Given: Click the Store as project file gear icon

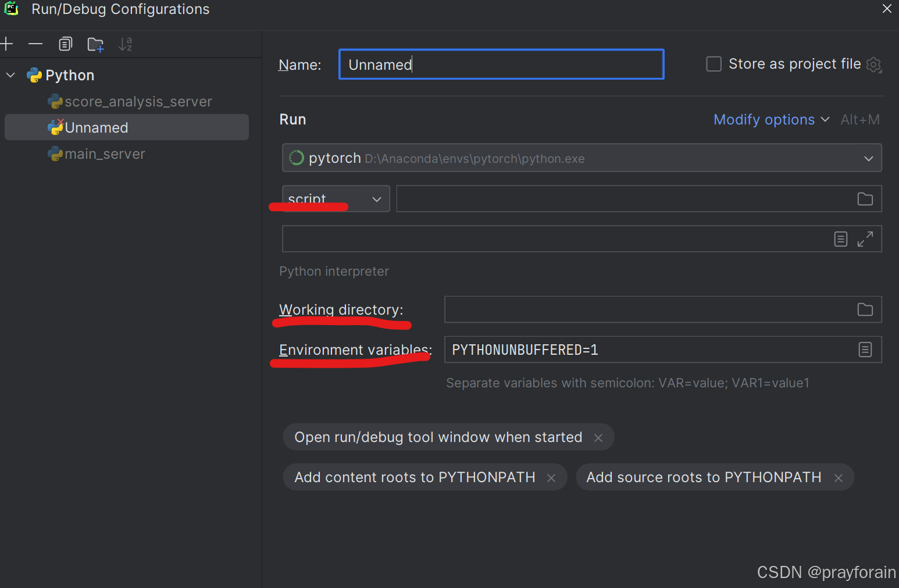Looking at the screenshot, I should 873,65.
